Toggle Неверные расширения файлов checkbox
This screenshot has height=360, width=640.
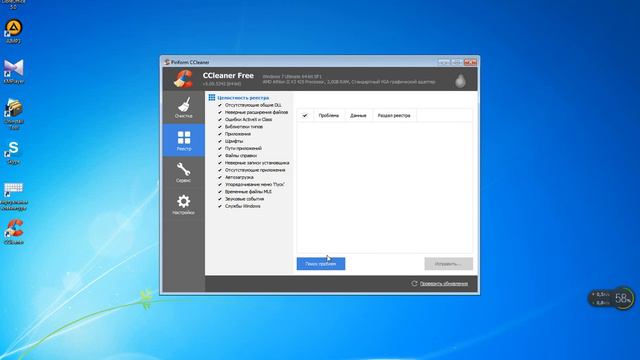click(x=220, y=112)
